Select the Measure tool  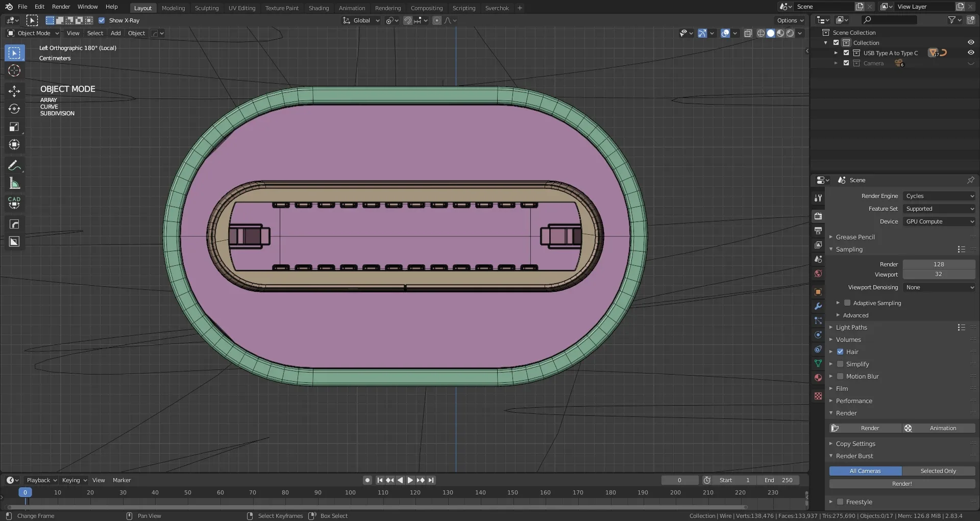(14, 183)
